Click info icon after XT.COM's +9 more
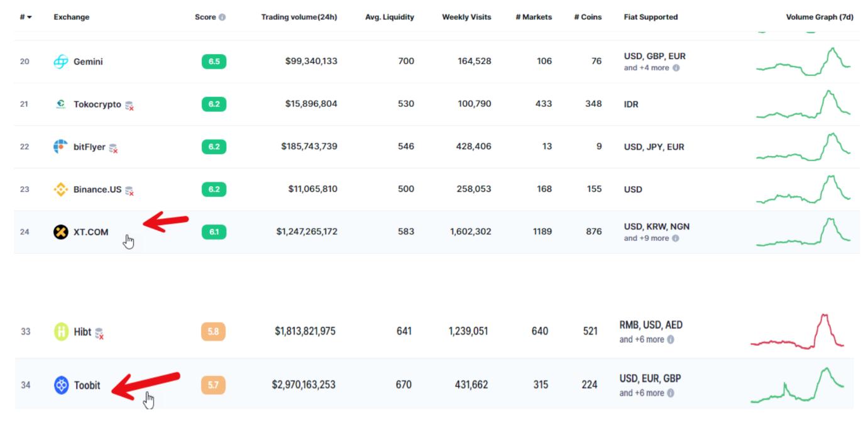Image resolution: width=868 pixels, height=442 pixels. tap(676, 238)
